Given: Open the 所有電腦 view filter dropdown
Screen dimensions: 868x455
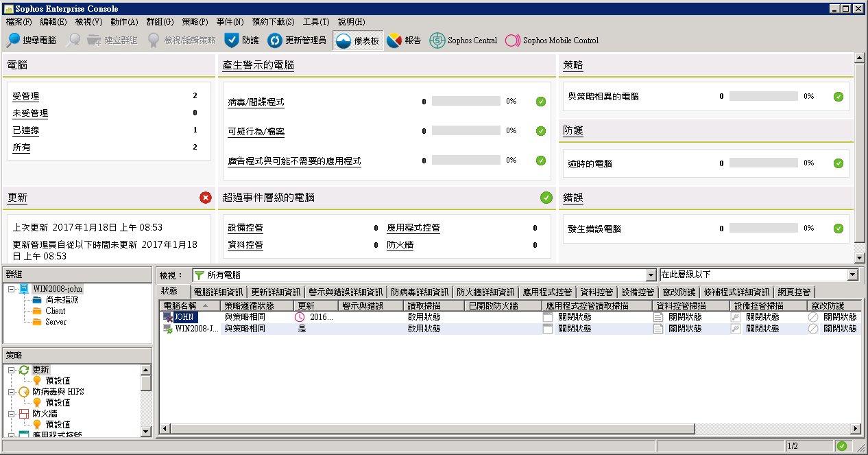Looking at the screenshot, I should point(651,275).
